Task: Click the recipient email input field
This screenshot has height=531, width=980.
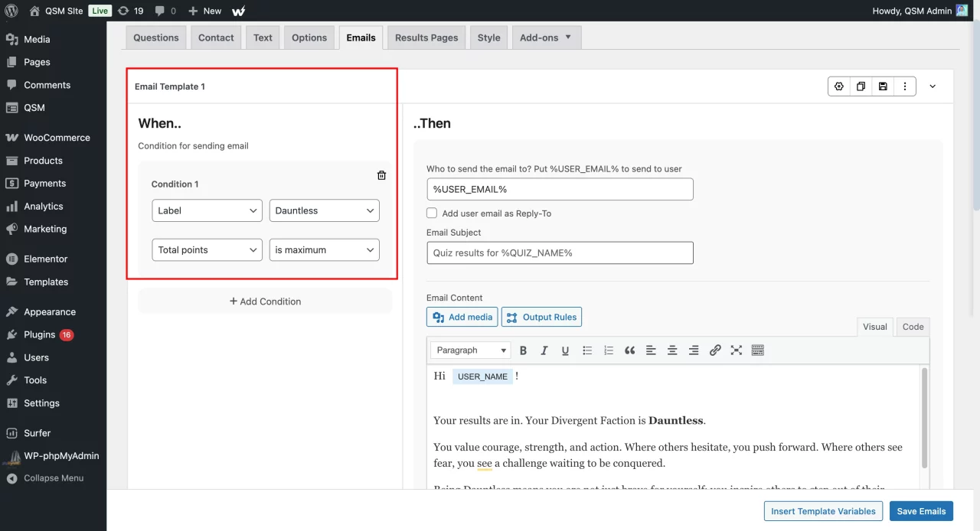Action: click(560, 189)
